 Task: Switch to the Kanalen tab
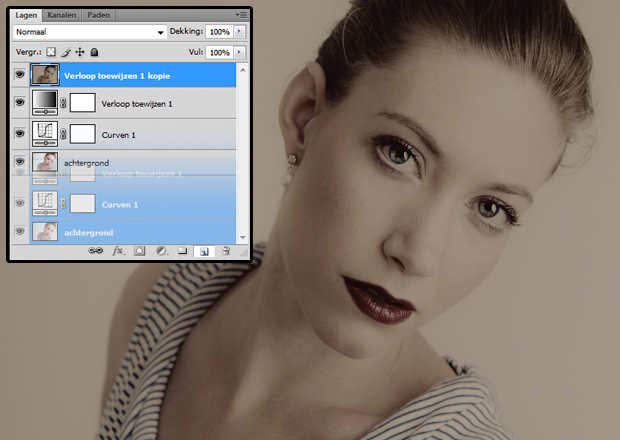[x=62, y=15]
